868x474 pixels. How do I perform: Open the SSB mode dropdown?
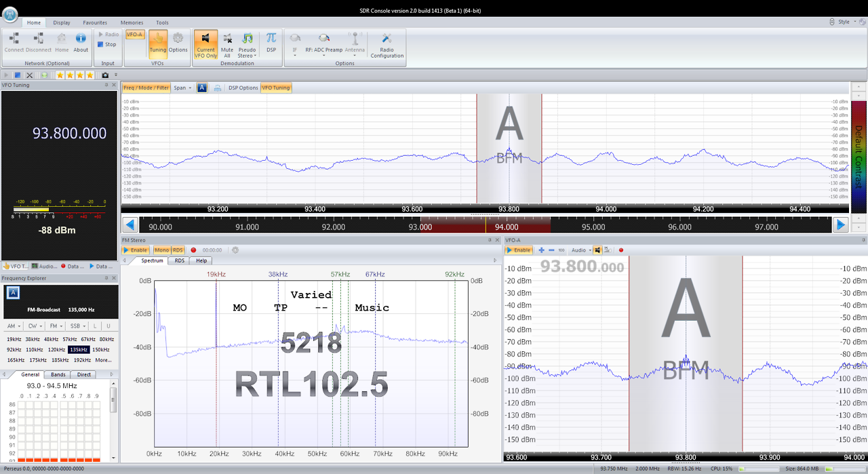[77, 326]
